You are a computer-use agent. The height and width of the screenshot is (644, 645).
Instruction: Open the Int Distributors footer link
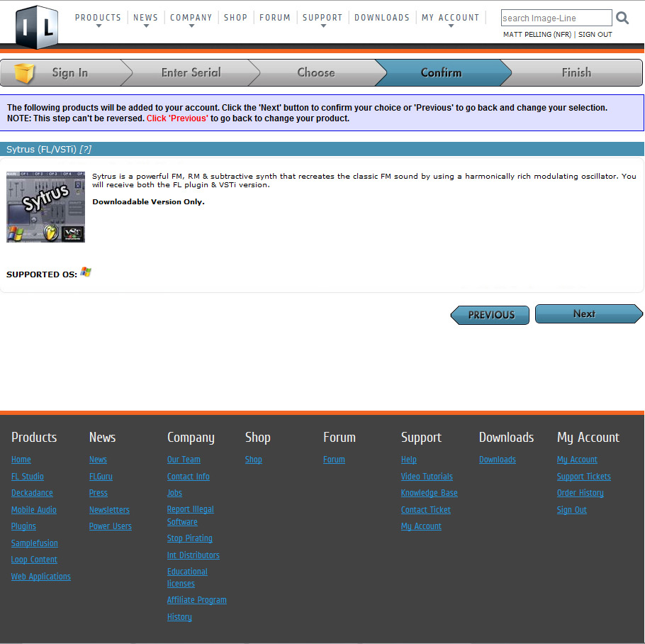(193, 555)
